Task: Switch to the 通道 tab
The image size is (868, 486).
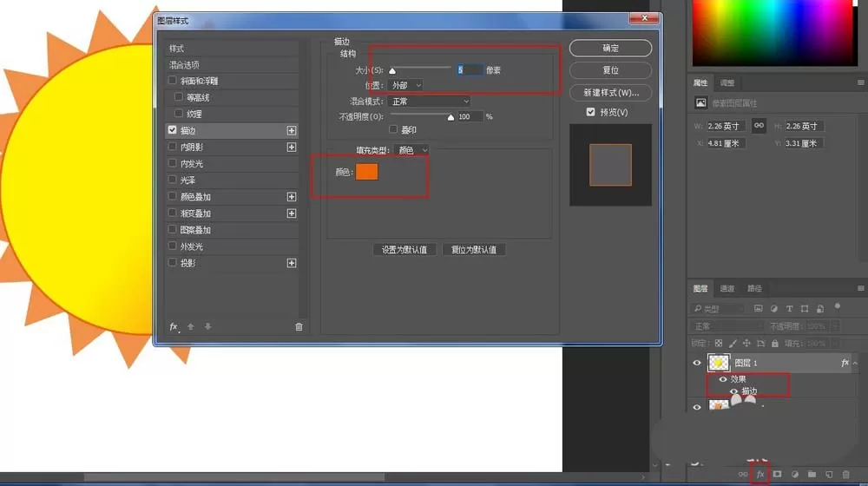Action: 727,288
